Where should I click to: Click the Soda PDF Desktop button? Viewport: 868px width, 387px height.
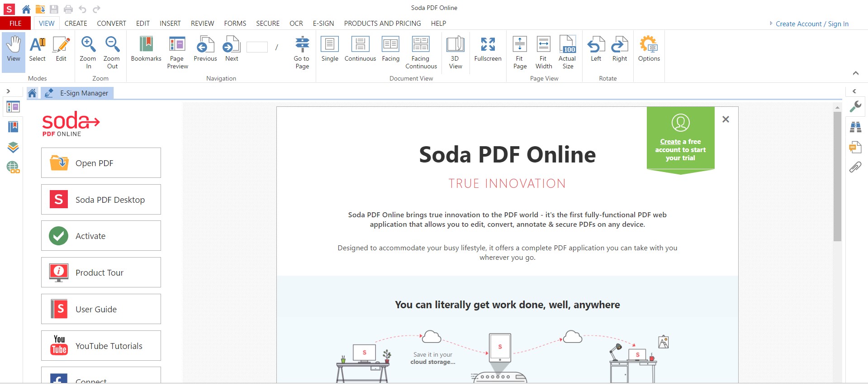click(x=101, y=200)
